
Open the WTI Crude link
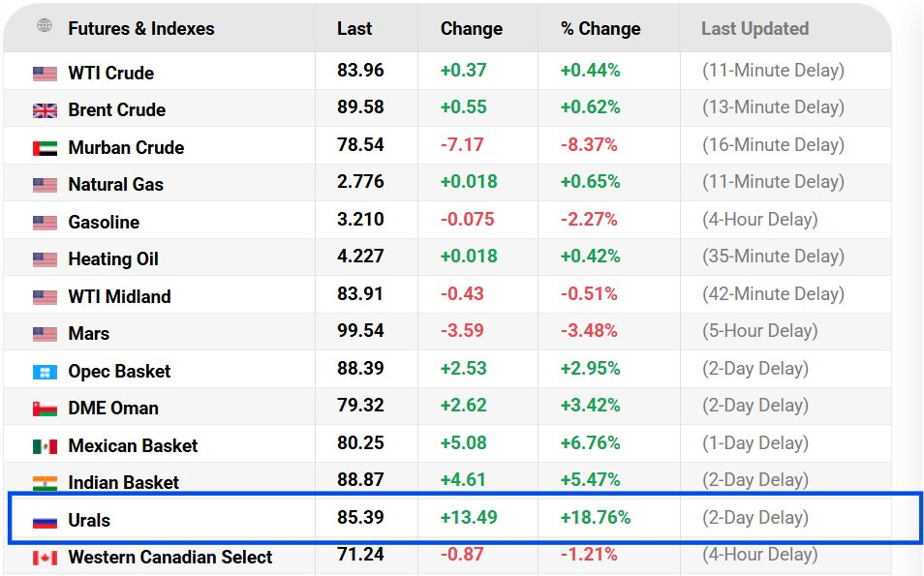110,73
